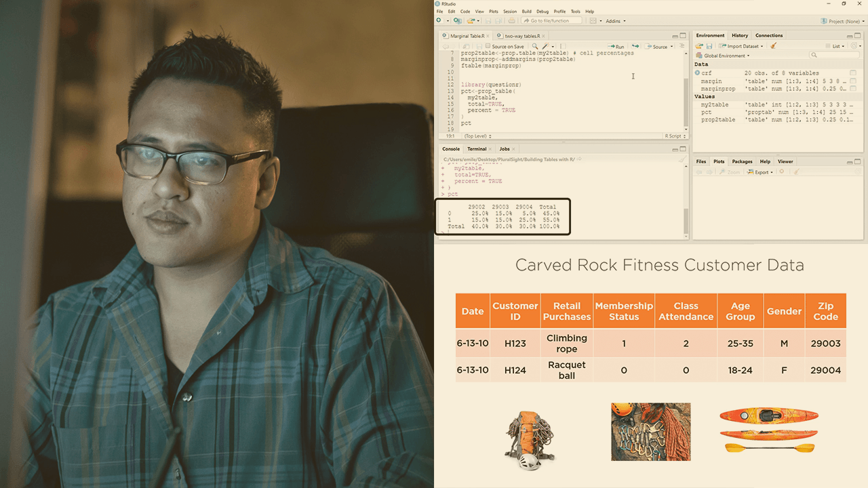
Task: Click the new file icon in the main toolbar
Action: pyautogui.click(x=439, y=20)
